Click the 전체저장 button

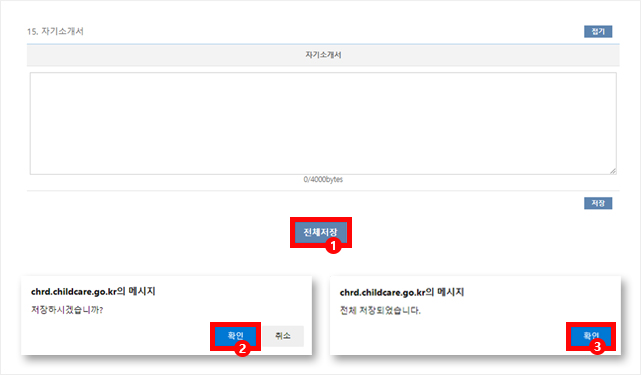pos(320,232)
